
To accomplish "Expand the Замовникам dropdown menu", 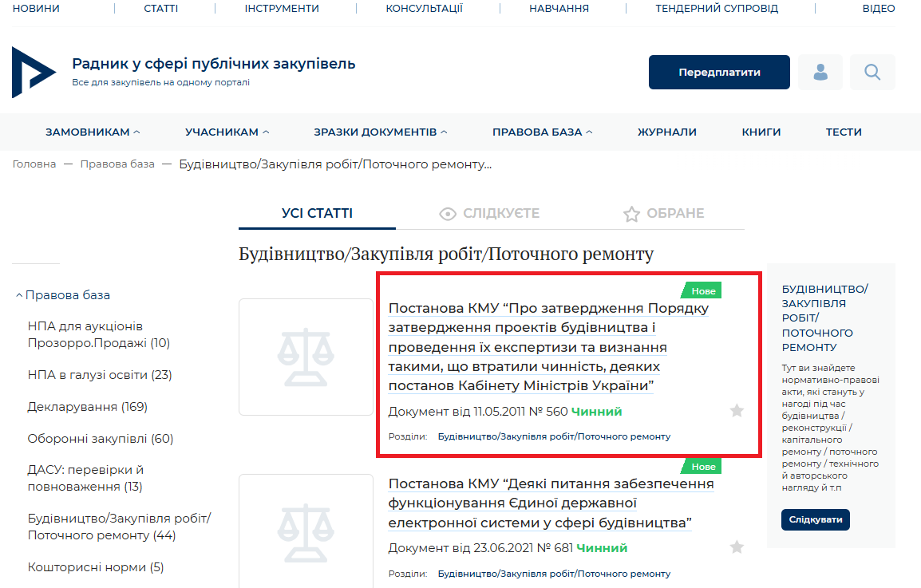I will 93,132.
